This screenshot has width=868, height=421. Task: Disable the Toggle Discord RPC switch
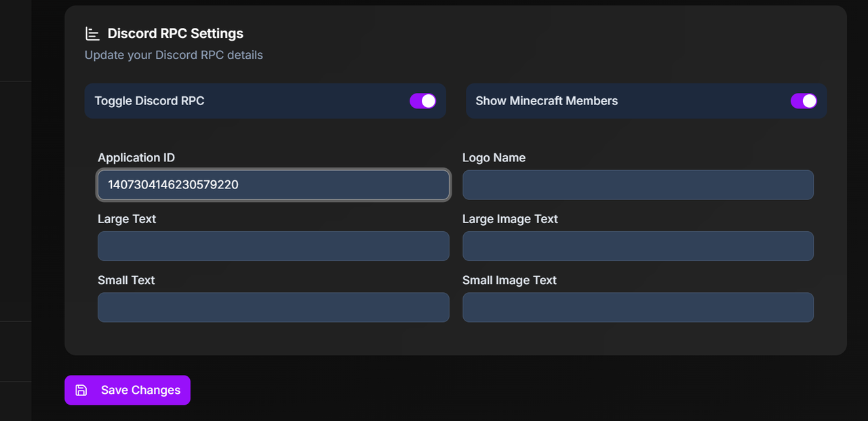pos(422,101)
